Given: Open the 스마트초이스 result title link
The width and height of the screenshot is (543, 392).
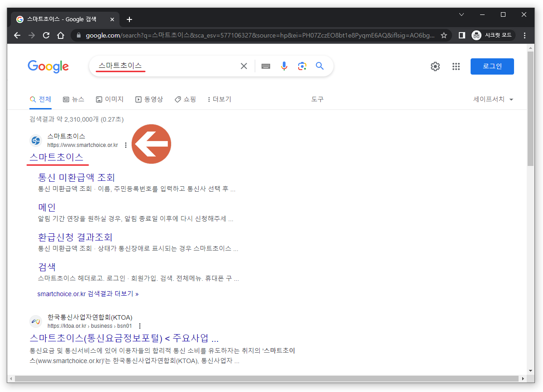Looking at the screenshot, I should click(x=57, y=157).
